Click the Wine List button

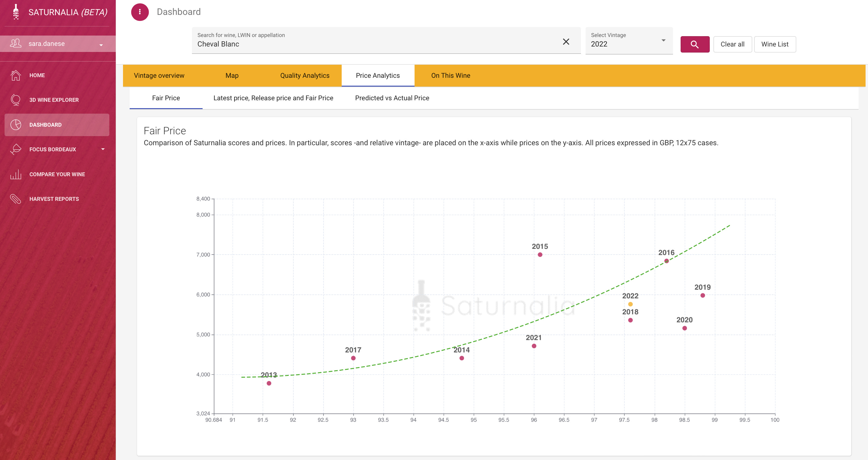point(775,44)
